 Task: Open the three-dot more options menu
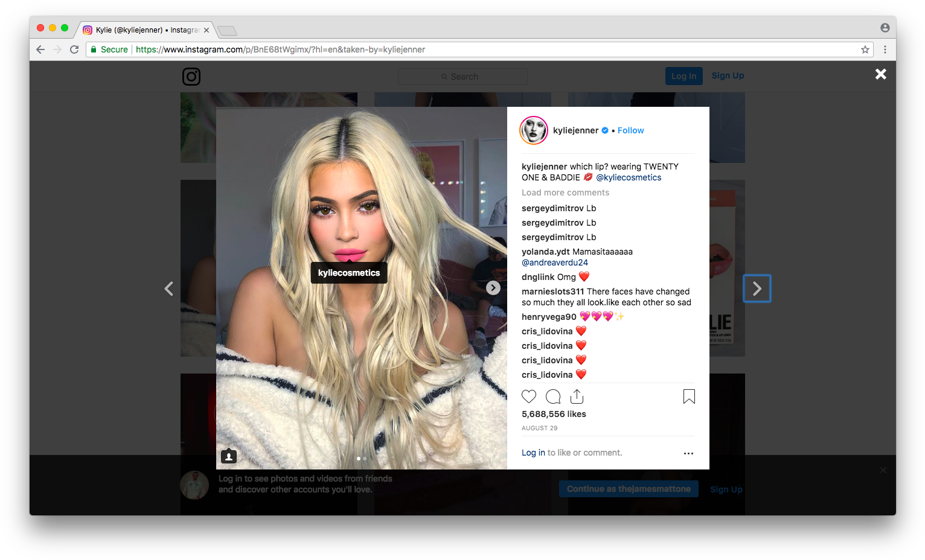[688, 453]
